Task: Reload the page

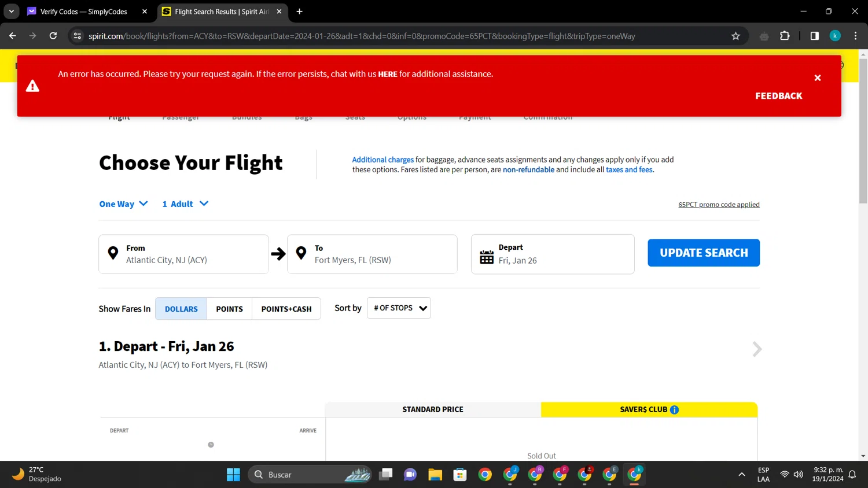Action: (x=53, y=36)
